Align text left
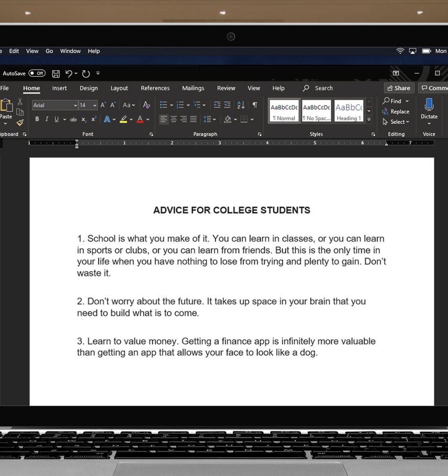Screen dimensions: 448x476 coord(163,119)
